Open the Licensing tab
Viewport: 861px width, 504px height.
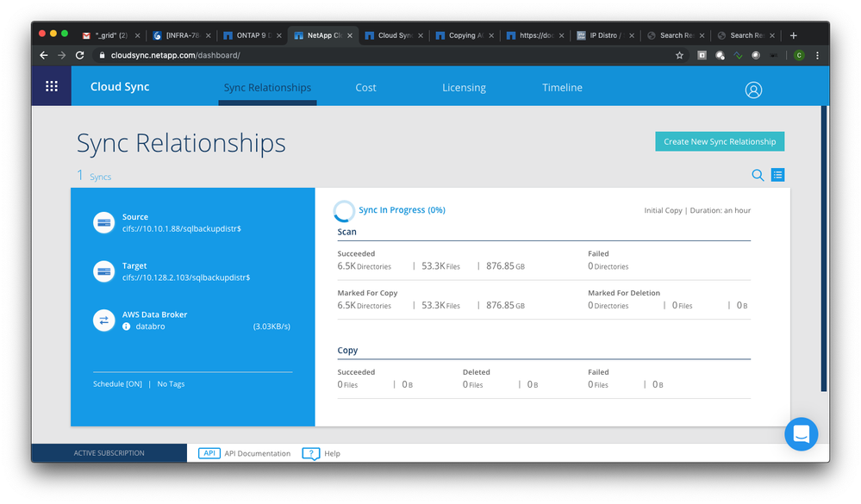pyautogui.click(x=464, y=87)
